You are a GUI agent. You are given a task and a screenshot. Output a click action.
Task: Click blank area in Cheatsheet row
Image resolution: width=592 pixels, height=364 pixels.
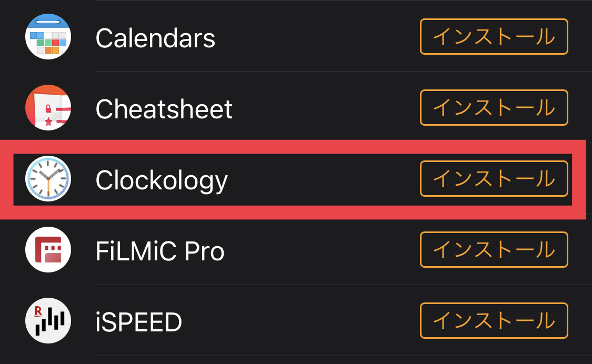point(326,109)
